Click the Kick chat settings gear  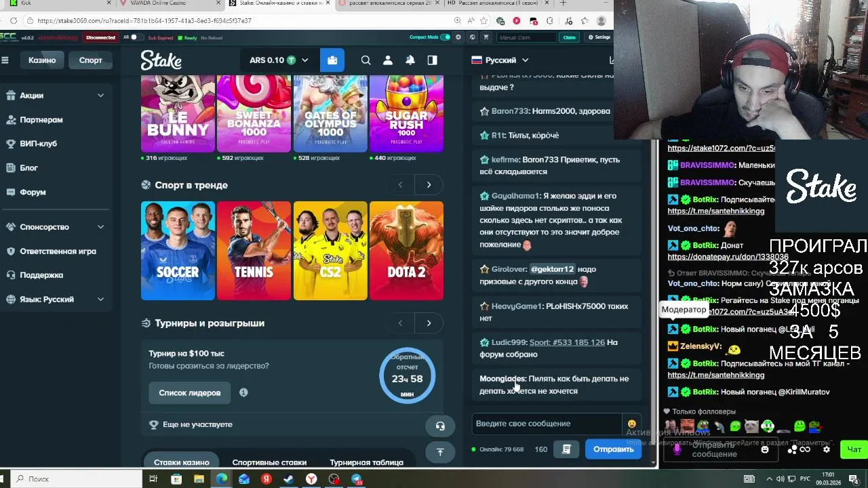click(x=826, y=449)
